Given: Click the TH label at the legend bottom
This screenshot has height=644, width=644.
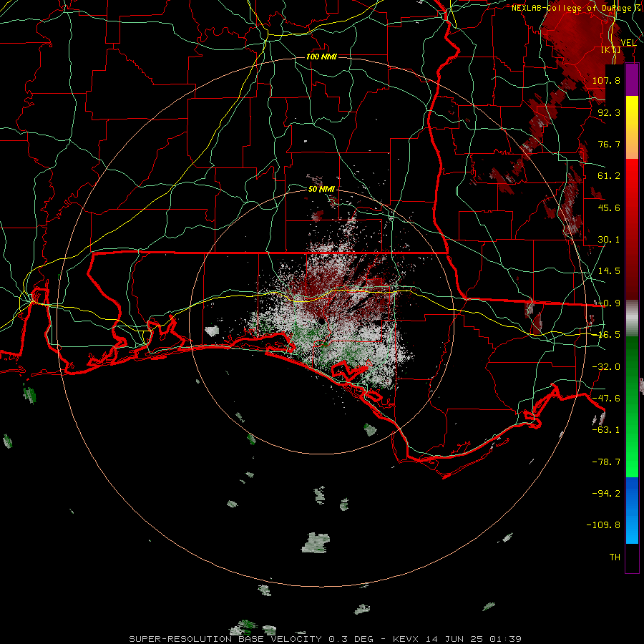Looking at the screenshot, I should click(615, 557).
